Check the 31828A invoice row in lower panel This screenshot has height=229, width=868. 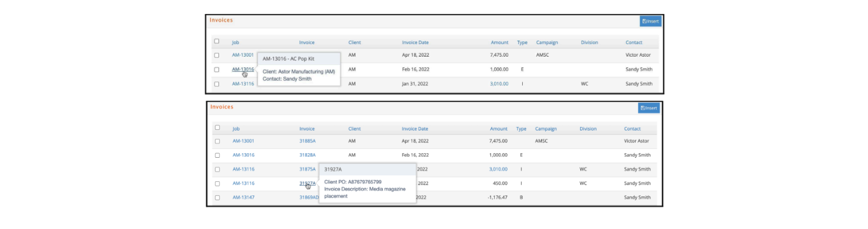point(217,155)
